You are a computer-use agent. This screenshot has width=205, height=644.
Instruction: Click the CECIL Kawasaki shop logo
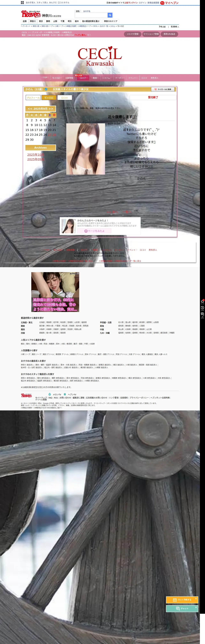click(100, 56)
